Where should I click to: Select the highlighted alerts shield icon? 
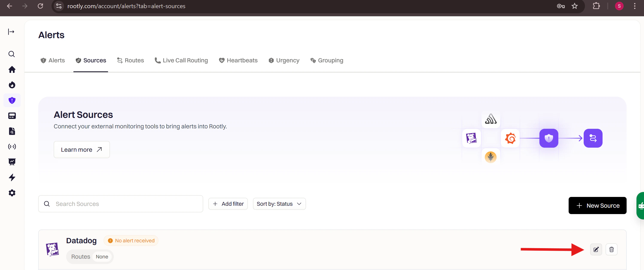12,100
